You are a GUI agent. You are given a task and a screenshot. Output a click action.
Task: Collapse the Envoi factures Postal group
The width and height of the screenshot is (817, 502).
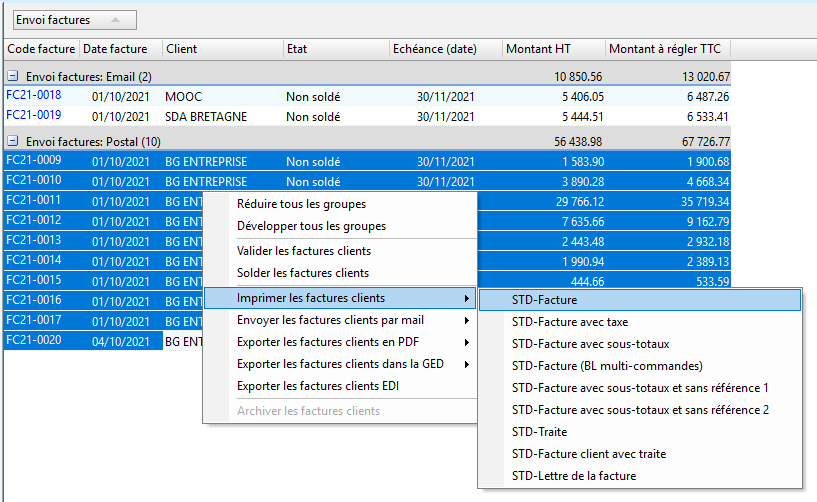(x=12, y=141)
